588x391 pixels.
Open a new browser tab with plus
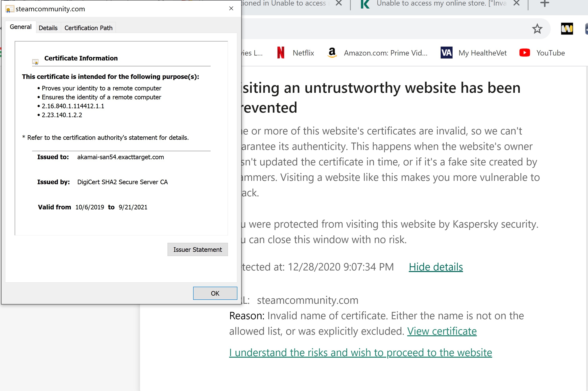coord(545,4)
